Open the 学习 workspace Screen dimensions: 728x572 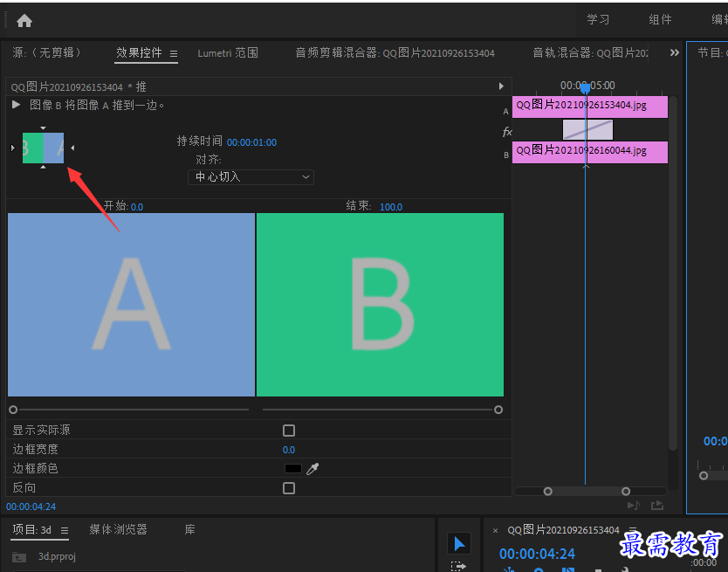[x=598, y=19]
